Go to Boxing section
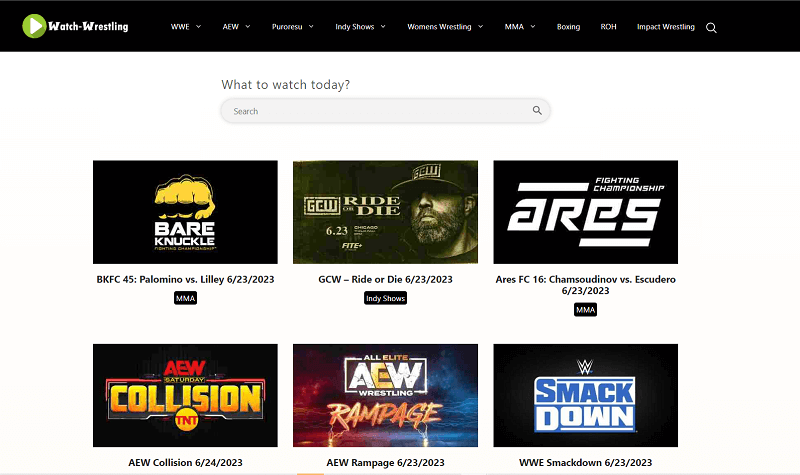The height and width of the screenshot is (475, 800). point(568,27)
